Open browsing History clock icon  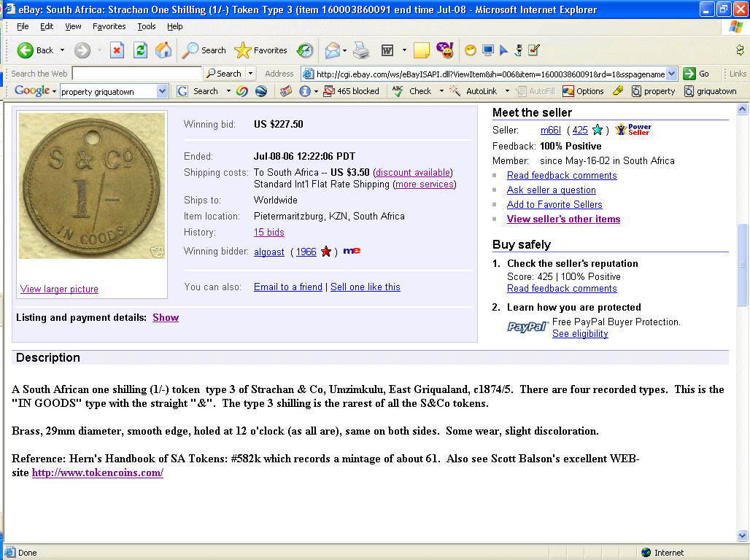pyautogui.click(x=305, y=50)
